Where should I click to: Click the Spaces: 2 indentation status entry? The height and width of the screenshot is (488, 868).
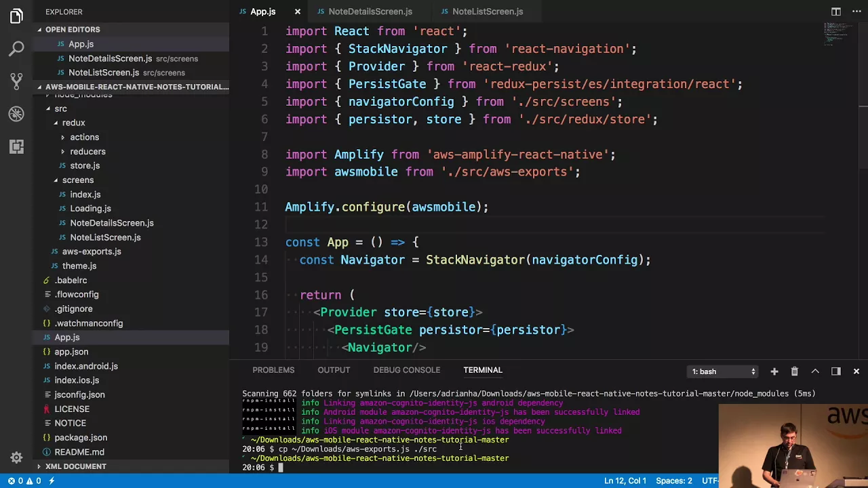(x=673, y=481)
